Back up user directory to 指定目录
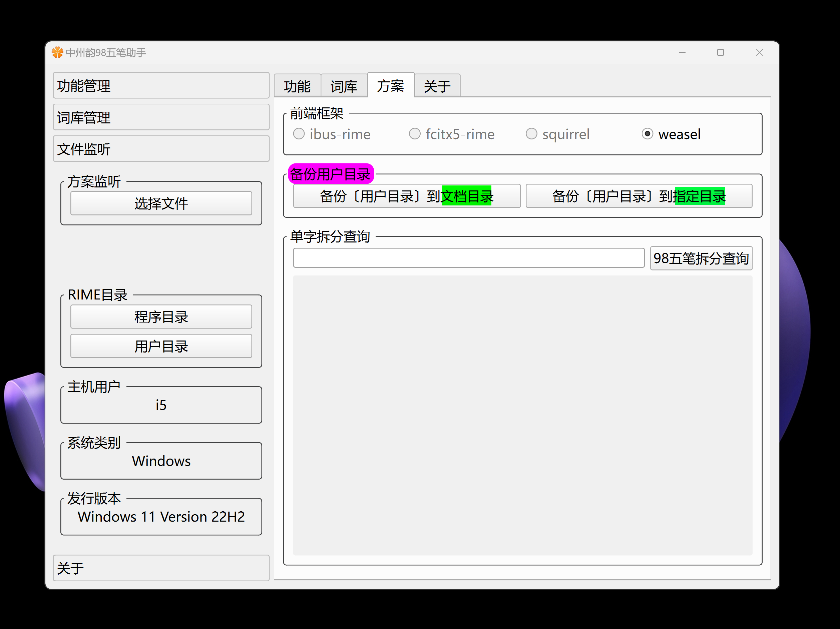This screenshot has width=840, height=629. click(639, 196)
